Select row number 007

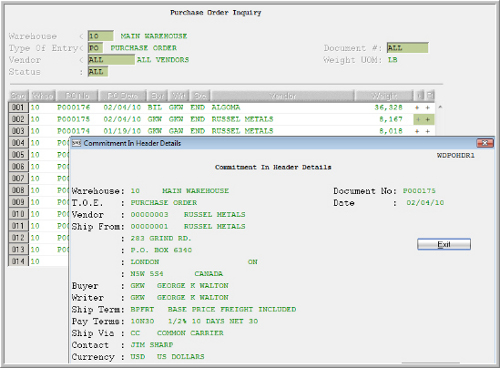[18, 178]
